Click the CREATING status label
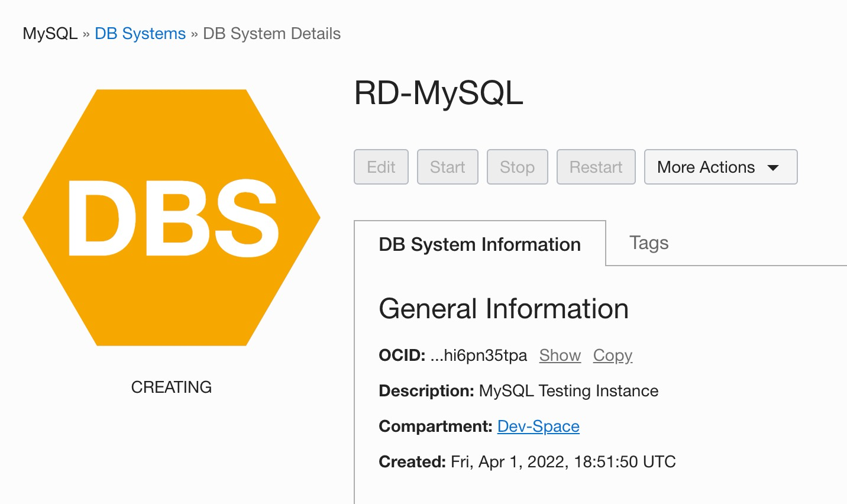Screen dimensions: 847x504 (172, 387)
